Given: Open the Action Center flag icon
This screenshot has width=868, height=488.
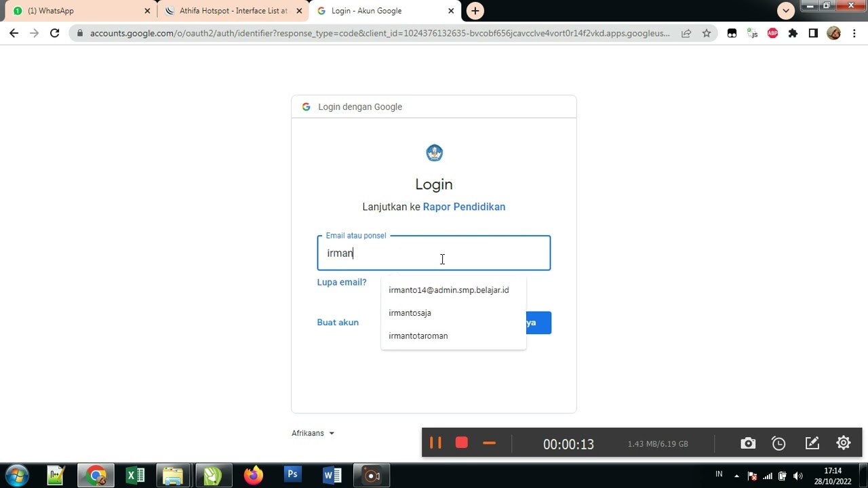Looking at the screenshot, I should pos(752,476).
